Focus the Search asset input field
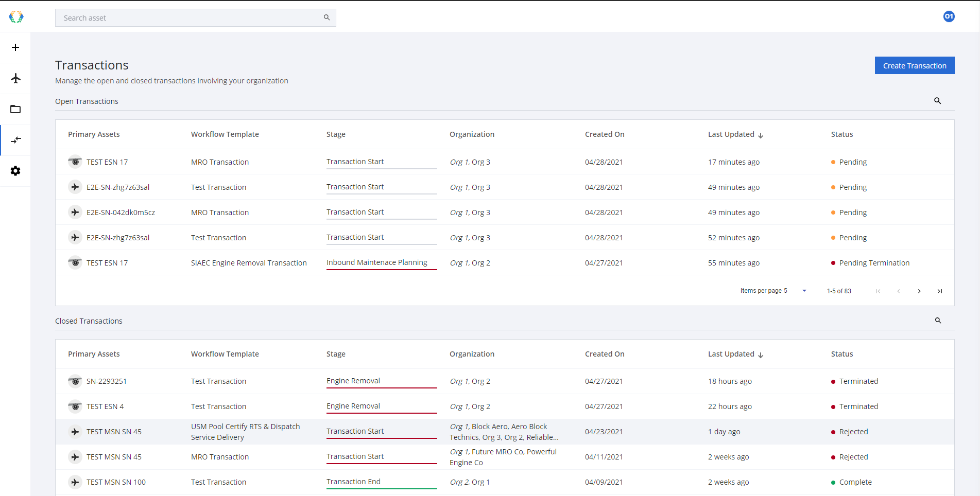Viewport: 980px width, 496px height. click(x=195, y=17)
